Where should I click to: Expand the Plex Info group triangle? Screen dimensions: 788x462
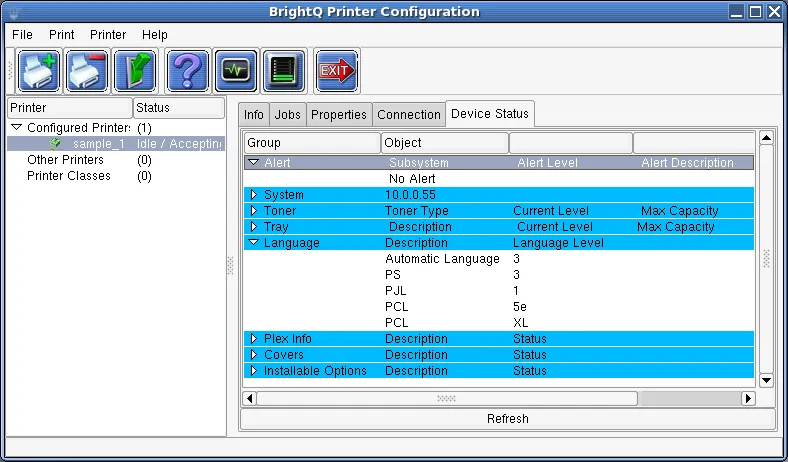point(253,338)
